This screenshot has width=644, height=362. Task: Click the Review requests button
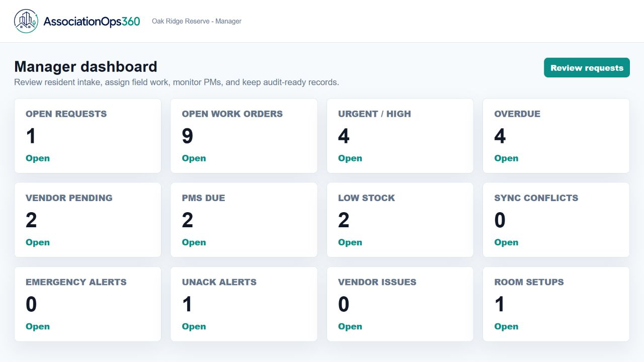coord(587,68)
